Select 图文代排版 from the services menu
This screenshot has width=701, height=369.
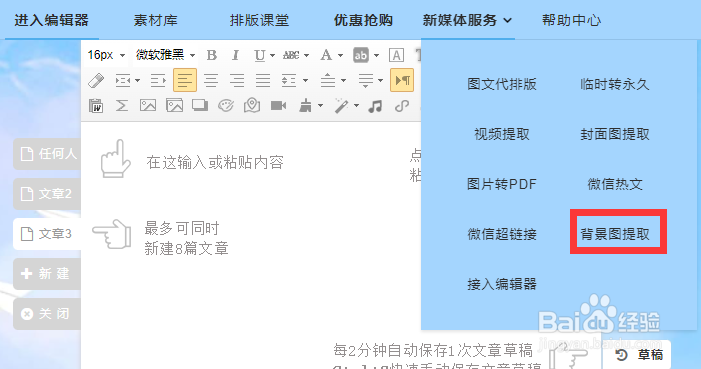pos(502,84)
